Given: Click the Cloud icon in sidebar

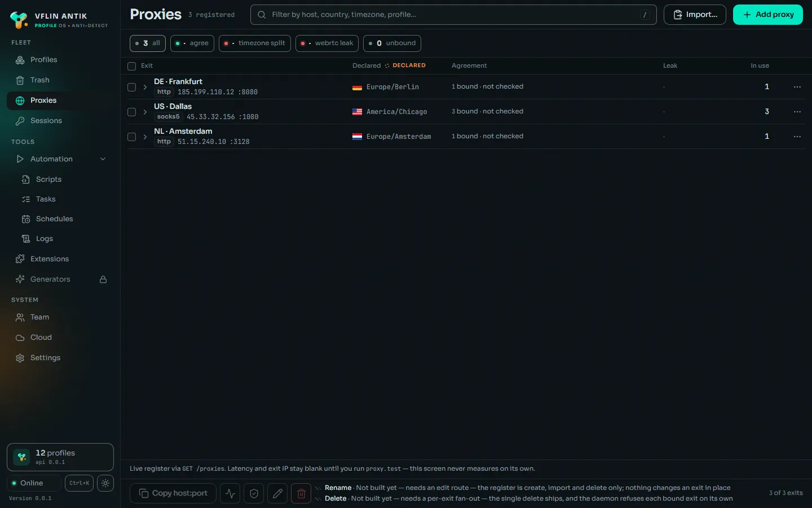Looking at the screenshot, I should click(20, 338).
